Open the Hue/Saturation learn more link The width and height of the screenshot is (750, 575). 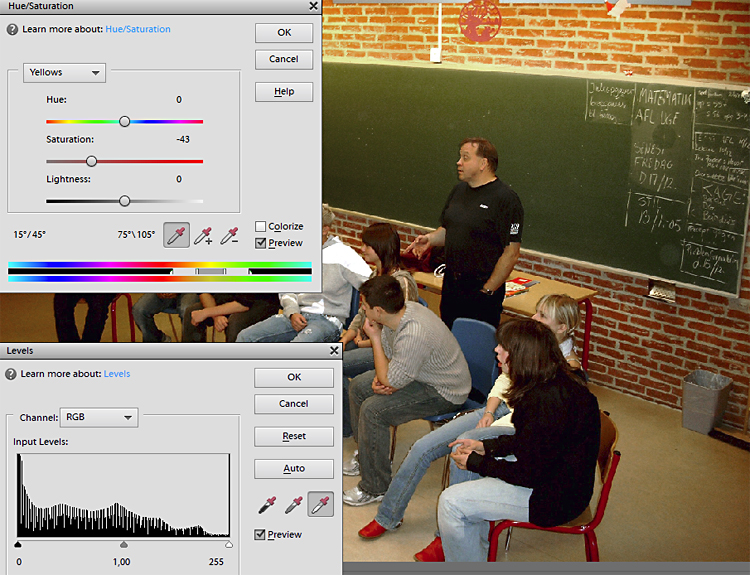tap(137, 30)
